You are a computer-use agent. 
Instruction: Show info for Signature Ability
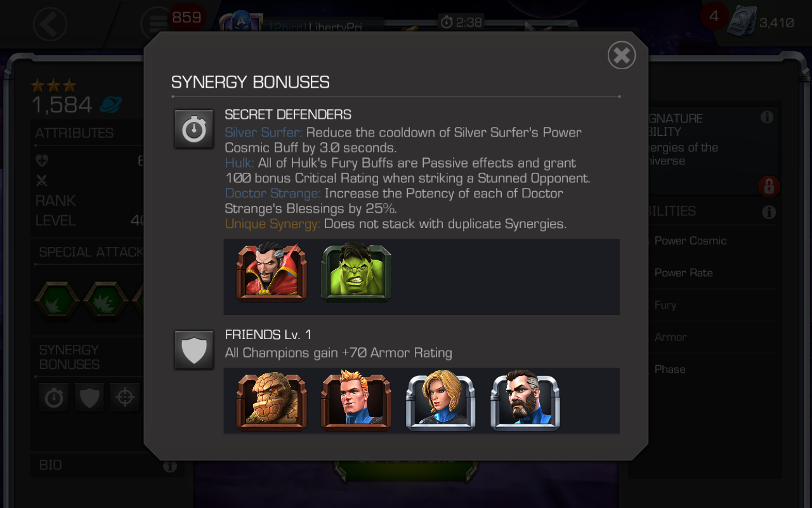point(766,117)
